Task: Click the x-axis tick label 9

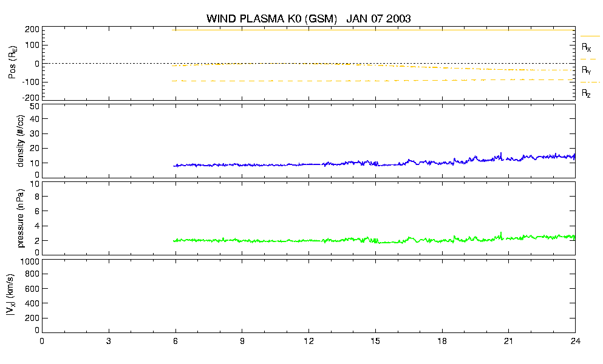Action: 242,342
